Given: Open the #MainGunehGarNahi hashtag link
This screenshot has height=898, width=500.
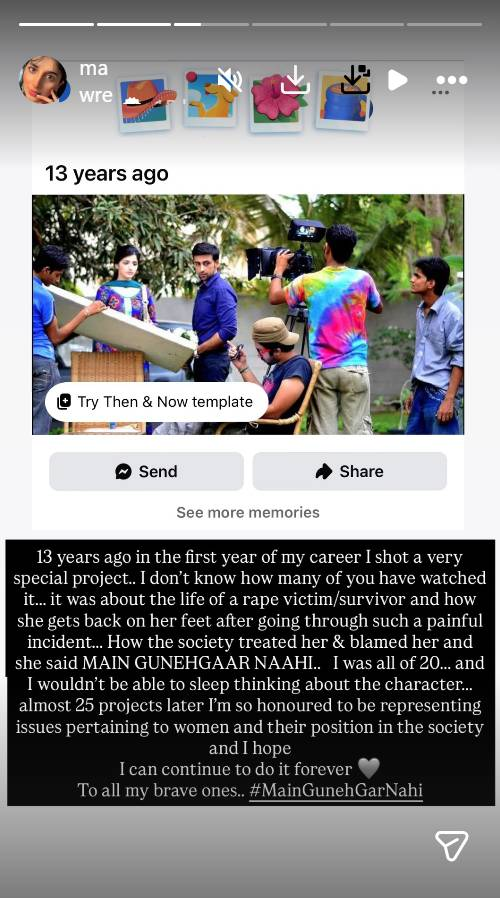Looking at the screenshot, I should (x=336, y=790).
